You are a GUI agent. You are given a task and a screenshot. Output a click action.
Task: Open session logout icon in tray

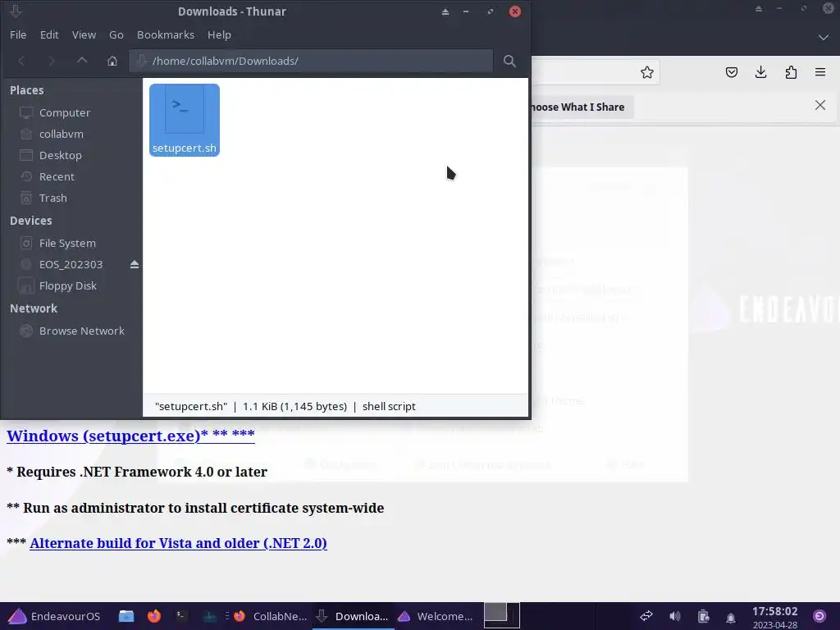[x=819, y=616]
